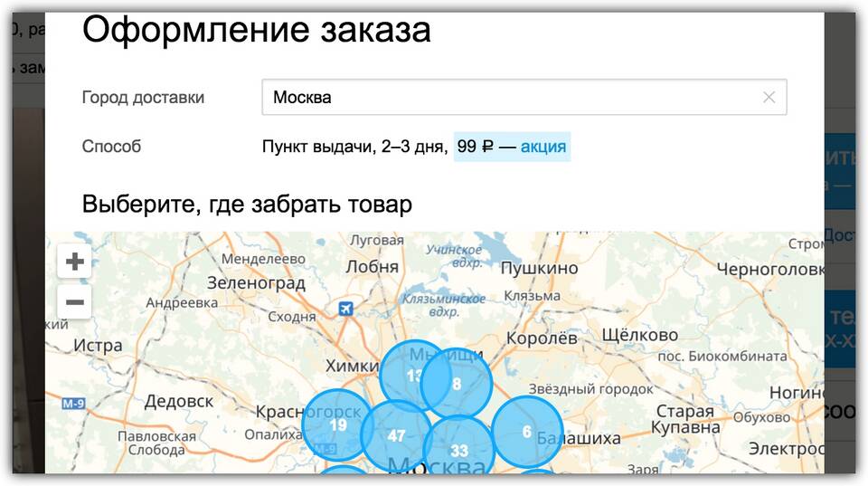Expand the cluster showing 47 points
868x486 pixels.
[x=396, y=436]
